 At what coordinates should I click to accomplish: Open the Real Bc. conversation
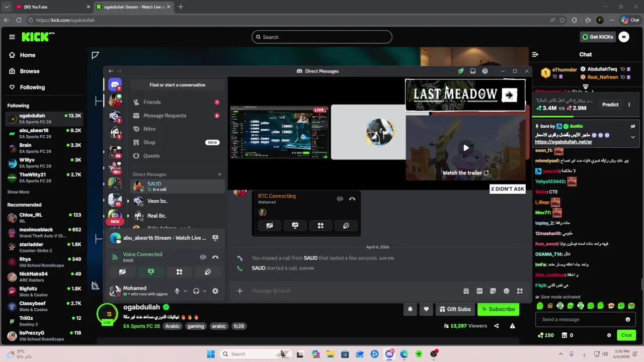coord(177,216)
